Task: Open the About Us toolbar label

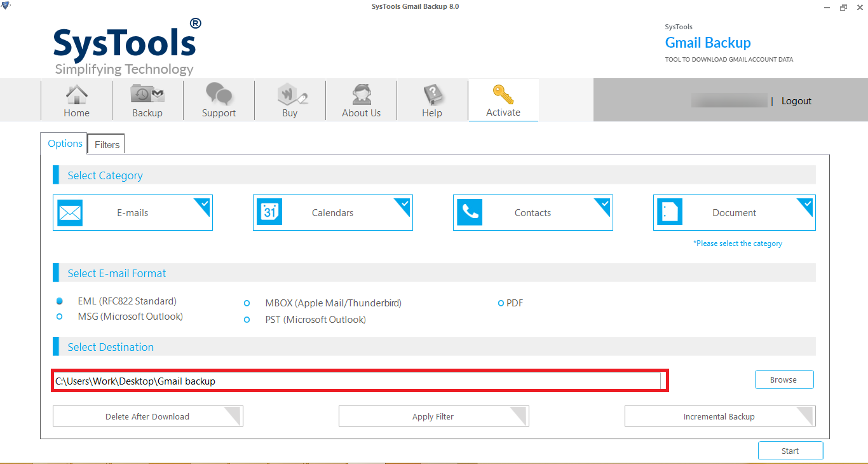Action: [362, 113]
